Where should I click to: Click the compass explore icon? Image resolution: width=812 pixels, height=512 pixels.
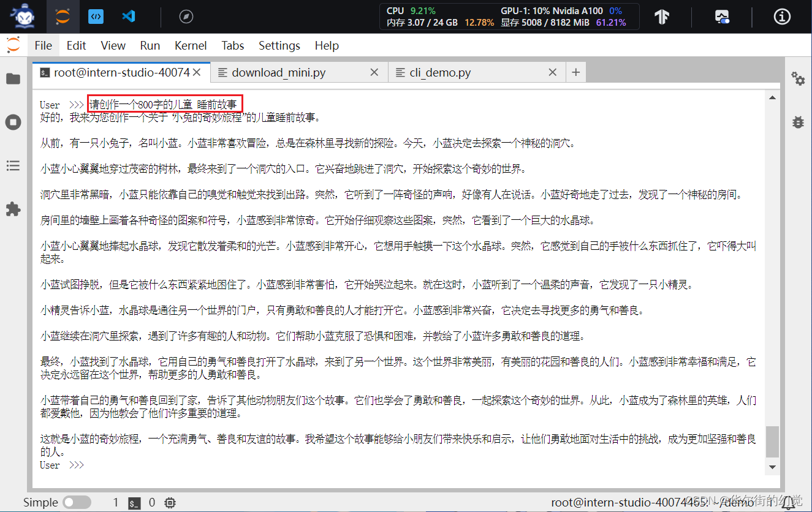tap(186, 17)
